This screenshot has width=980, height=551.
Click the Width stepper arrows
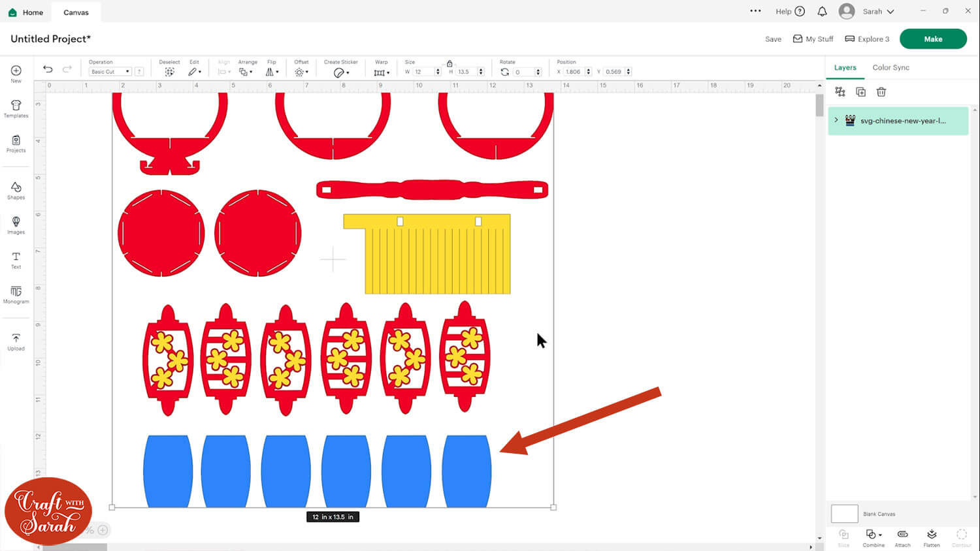tap(438, 72)
